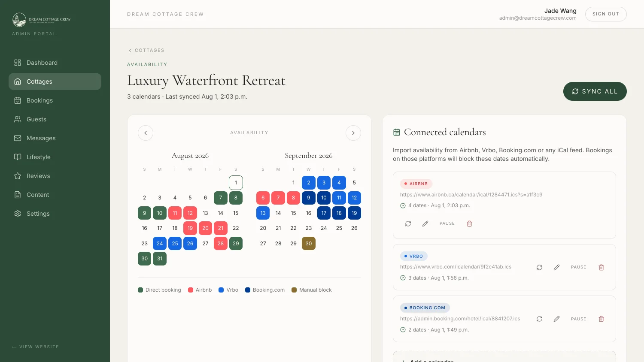Viewport: 644px width, 362px height.
Task: Select August 7 direct booking date
Action: coord(221,198)
